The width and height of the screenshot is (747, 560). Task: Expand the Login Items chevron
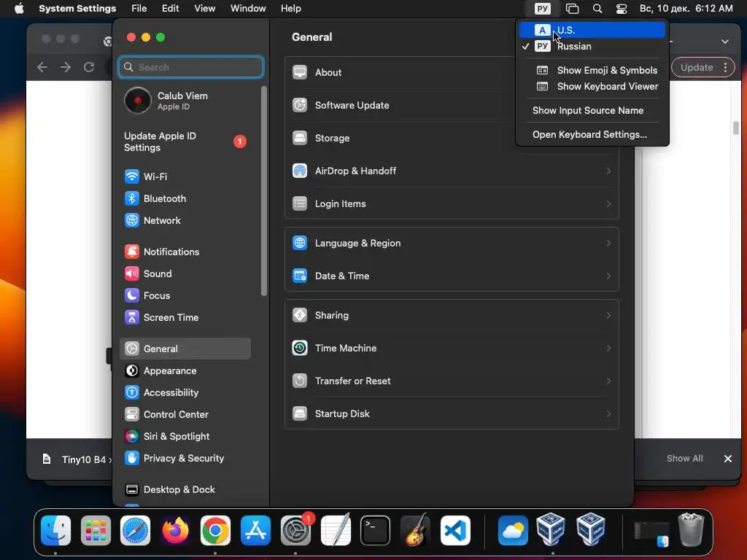pos(608,204)
